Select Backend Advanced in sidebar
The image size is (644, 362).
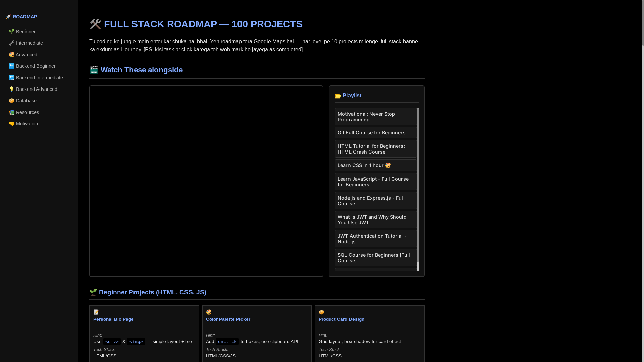(39, 89)
